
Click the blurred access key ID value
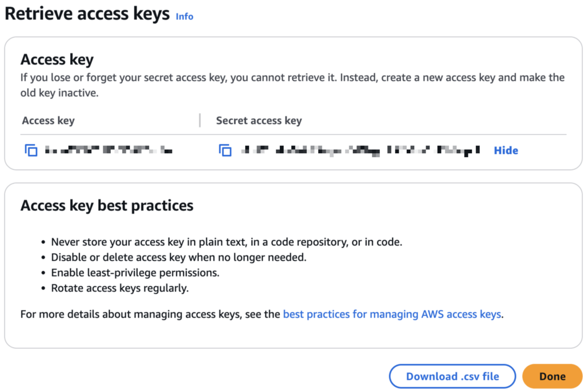click(x=109, y=151)
